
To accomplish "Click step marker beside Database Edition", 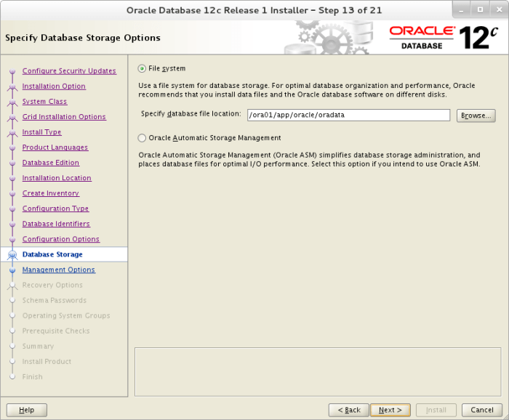I will (12, 163).
